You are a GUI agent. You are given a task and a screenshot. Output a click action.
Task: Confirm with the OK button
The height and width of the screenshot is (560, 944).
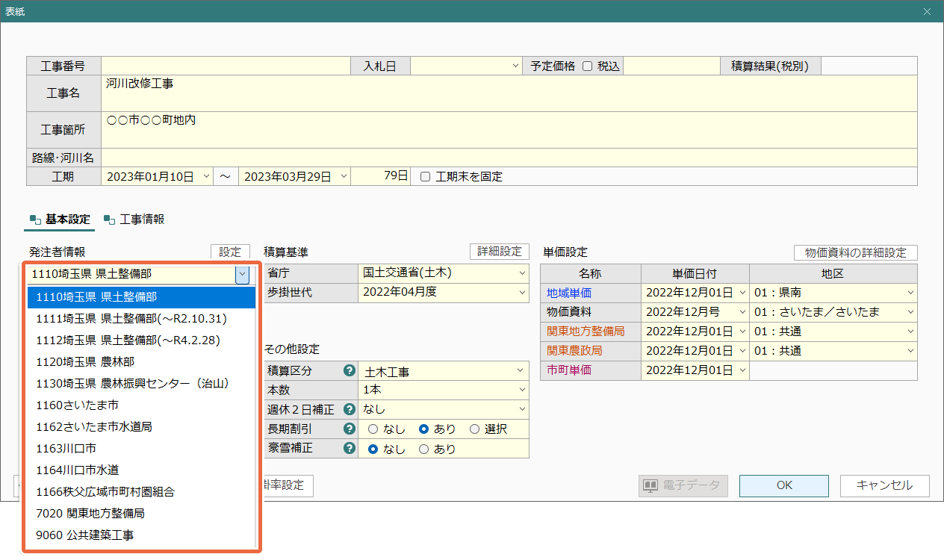point(784,485)
